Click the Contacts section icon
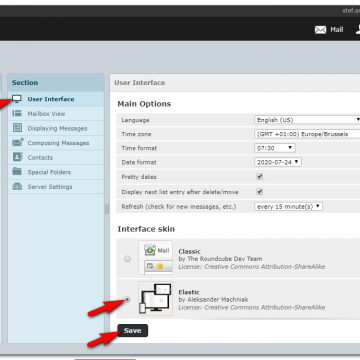This screenshot has height=360, width=360. (x=17, y=157)
